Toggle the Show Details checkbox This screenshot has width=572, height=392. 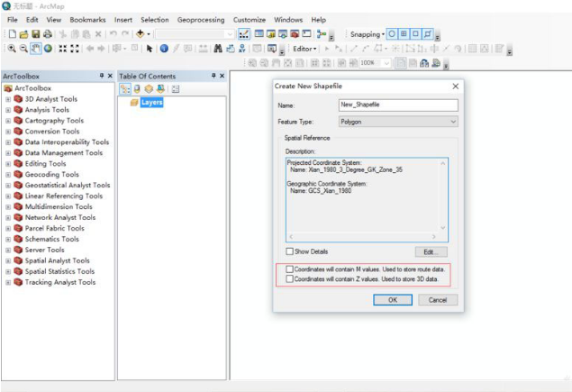pyautogui.click(x=290, y=251)
